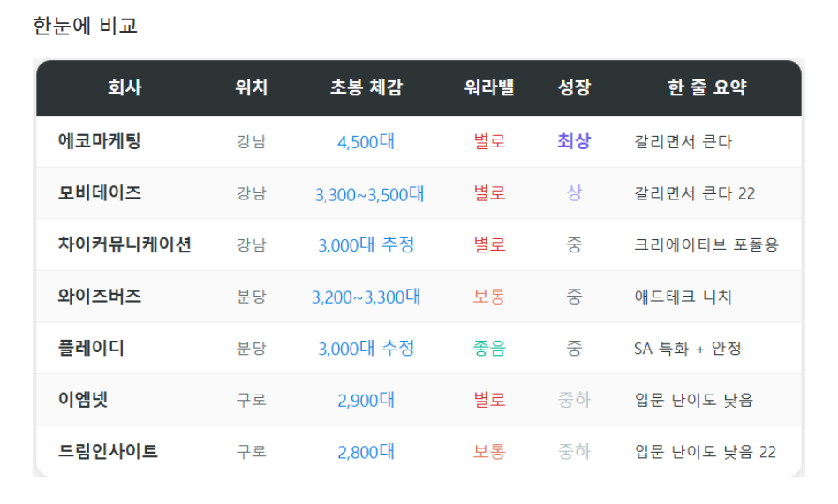Click growth '중' in the 차이커뮤니케이션 row
The height and width of the screenshot is (504, 838).
click(x=574, y=244)
